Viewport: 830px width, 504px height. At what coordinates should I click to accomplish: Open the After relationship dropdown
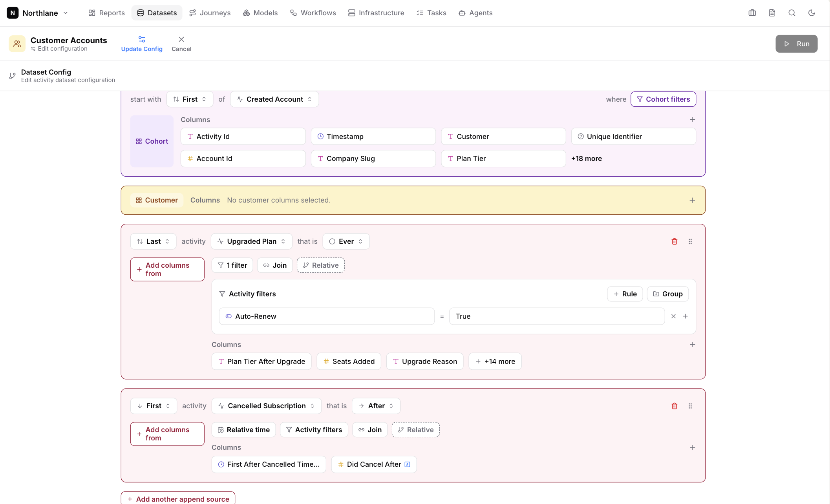point(376,406)
